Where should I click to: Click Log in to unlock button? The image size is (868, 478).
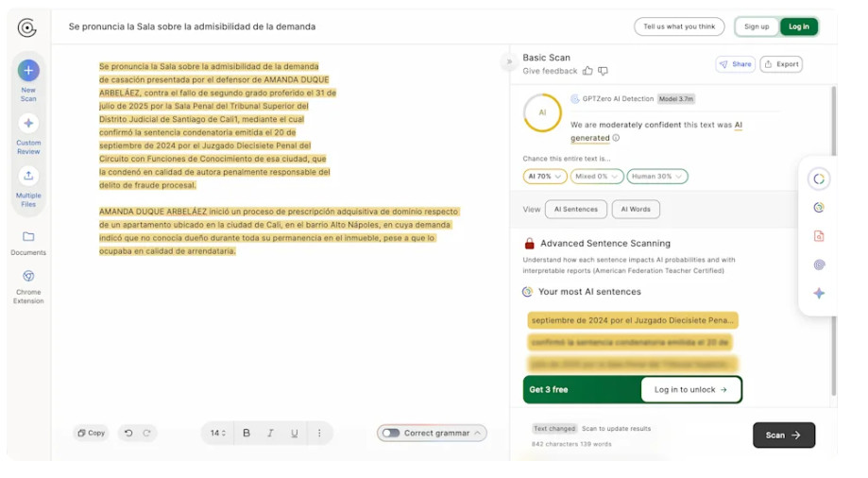tap(690, 389)
